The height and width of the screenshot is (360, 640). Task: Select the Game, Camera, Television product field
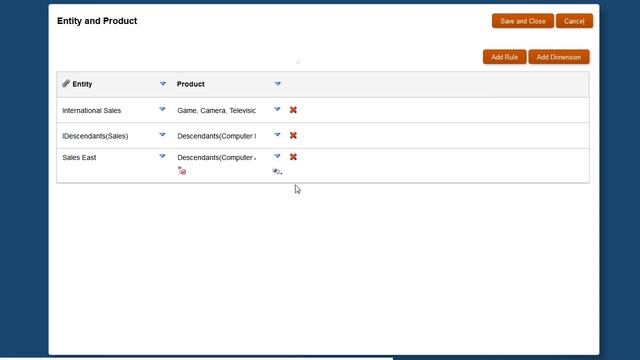217,111
